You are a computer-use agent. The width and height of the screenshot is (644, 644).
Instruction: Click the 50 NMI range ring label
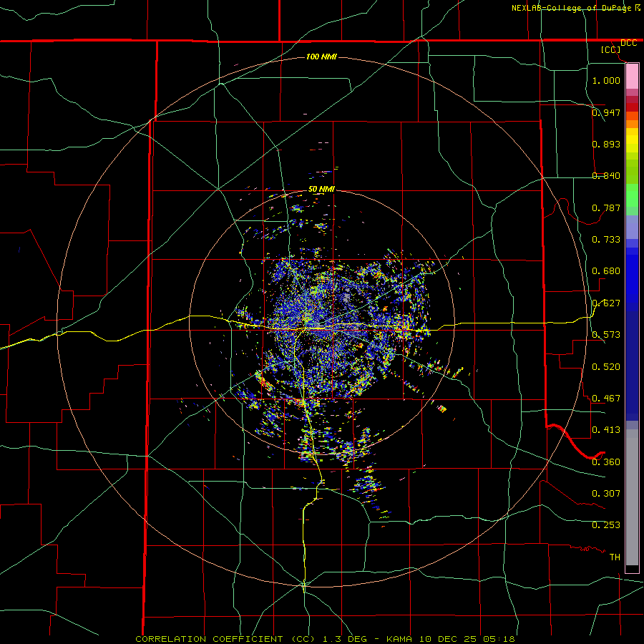(x=321, y=189)
